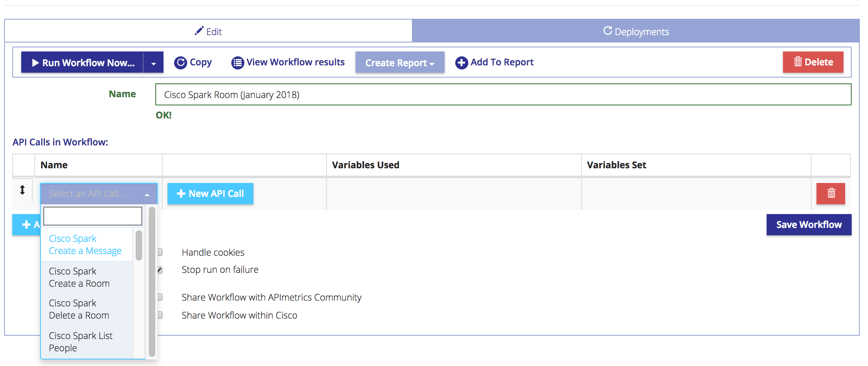Click the OK! validation message

point(163,115)
